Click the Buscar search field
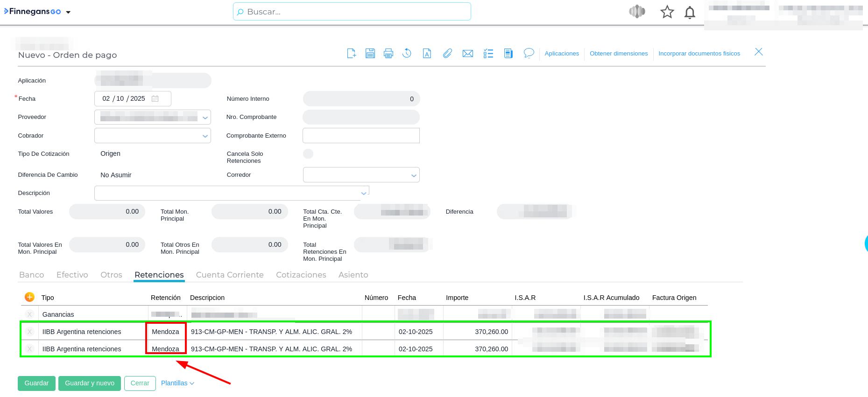Image resolution: width=868 pixels, height=397 pixels. [x=352, y=12]
